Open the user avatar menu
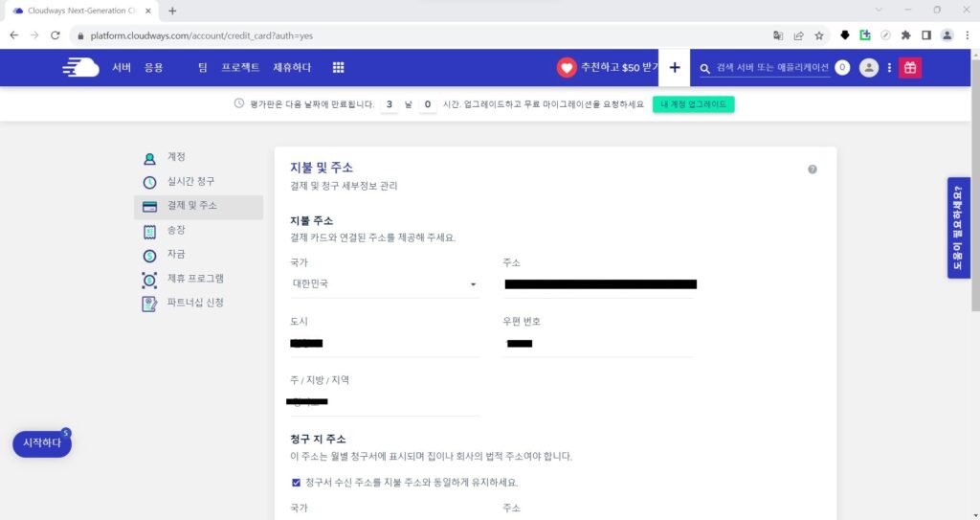Screen dimensions: 980x520 pyautogui.click(x=869, y=68)
